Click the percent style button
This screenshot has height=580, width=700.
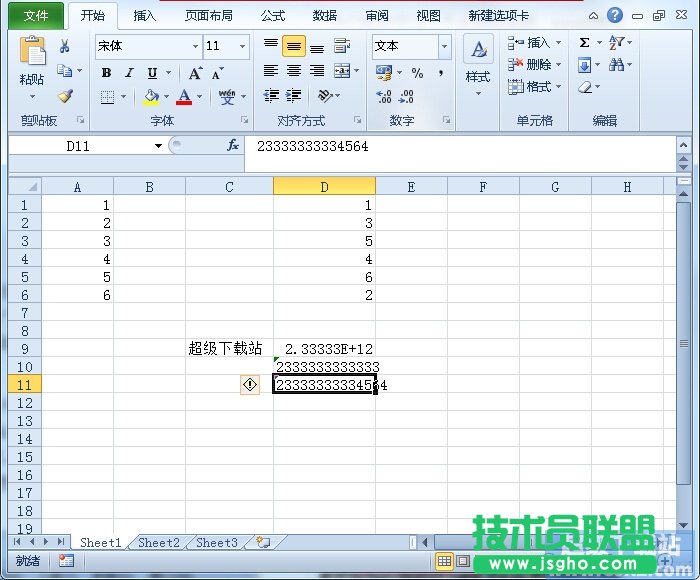coord(417,73)
